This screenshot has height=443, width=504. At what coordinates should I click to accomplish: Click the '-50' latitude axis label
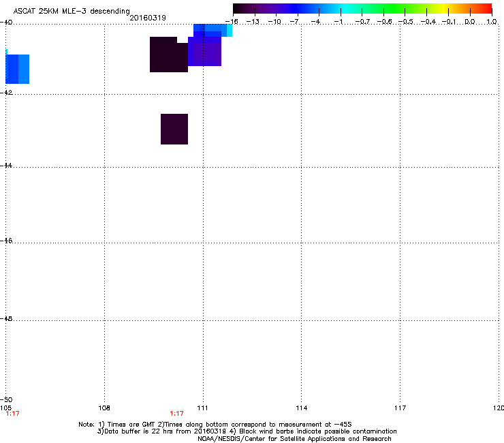pyautogui.click(x=6, y=399)
